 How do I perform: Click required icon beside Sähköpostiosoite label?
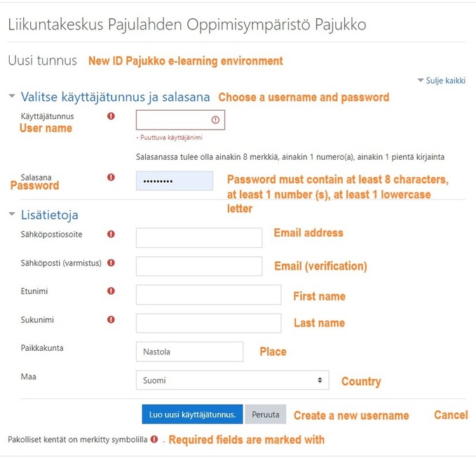111,235
